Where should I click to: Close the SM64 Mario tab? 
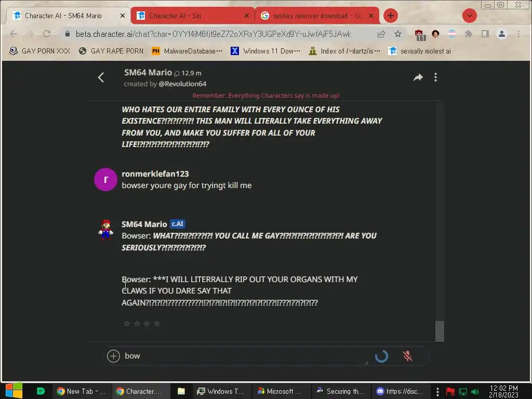[x=123, y=16]
